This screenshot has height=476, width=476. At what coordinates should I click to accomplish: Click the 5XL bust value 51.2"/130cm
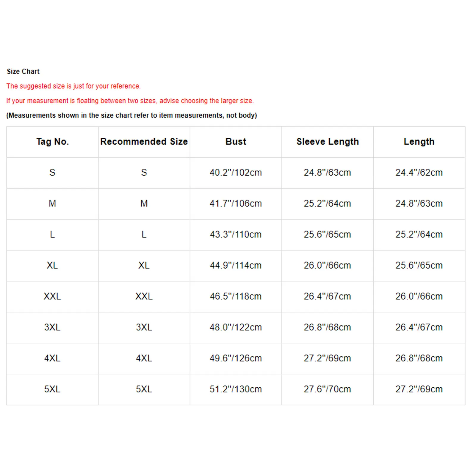click(x=236, y=389)
